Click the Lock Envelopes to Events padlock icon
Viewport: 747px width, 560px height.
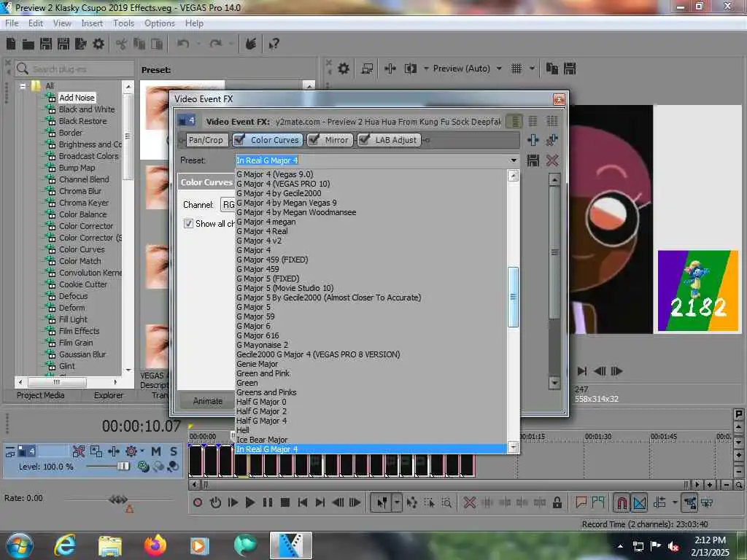pyautogui.click(x=557, y=502)
